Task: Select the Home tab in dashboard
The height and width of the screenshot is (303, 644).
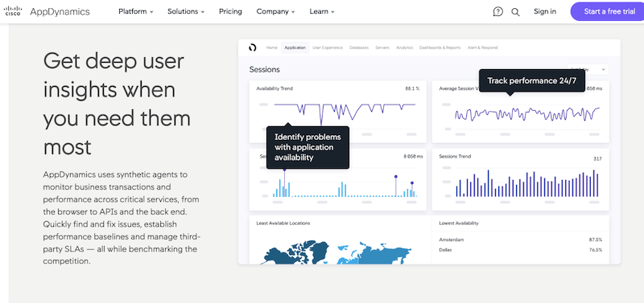Action: coord(271,47)
